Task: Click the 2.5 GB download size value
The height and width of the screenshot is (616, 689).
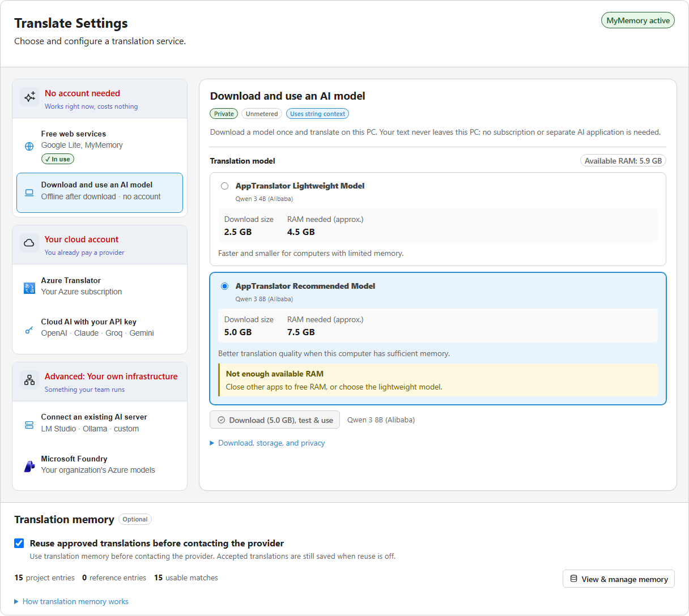Action: click(x=238, y=232)
